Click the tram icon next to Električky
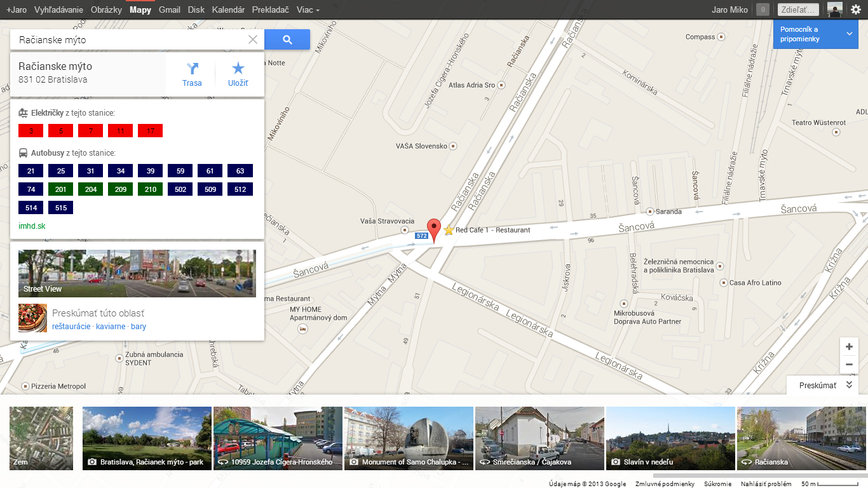The width and height of the screenshot is (868, 488). tap(24, 113)
